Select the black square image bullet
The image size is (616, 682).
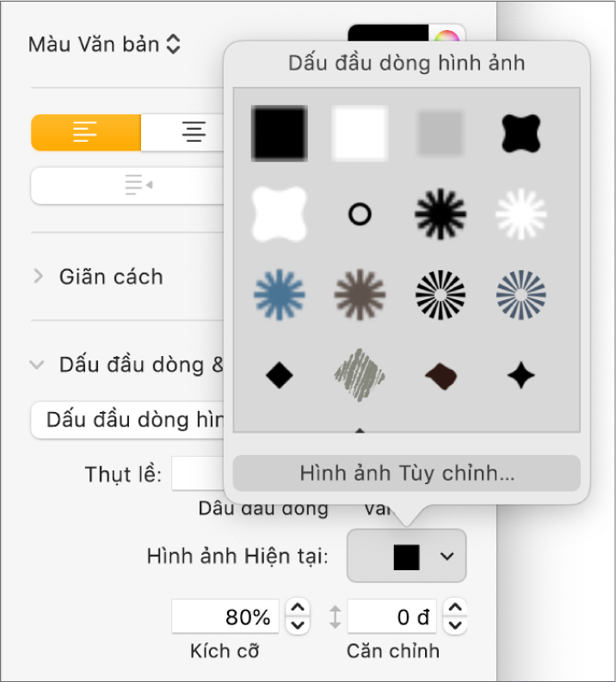pyautogui.click(x=279, y=133)
